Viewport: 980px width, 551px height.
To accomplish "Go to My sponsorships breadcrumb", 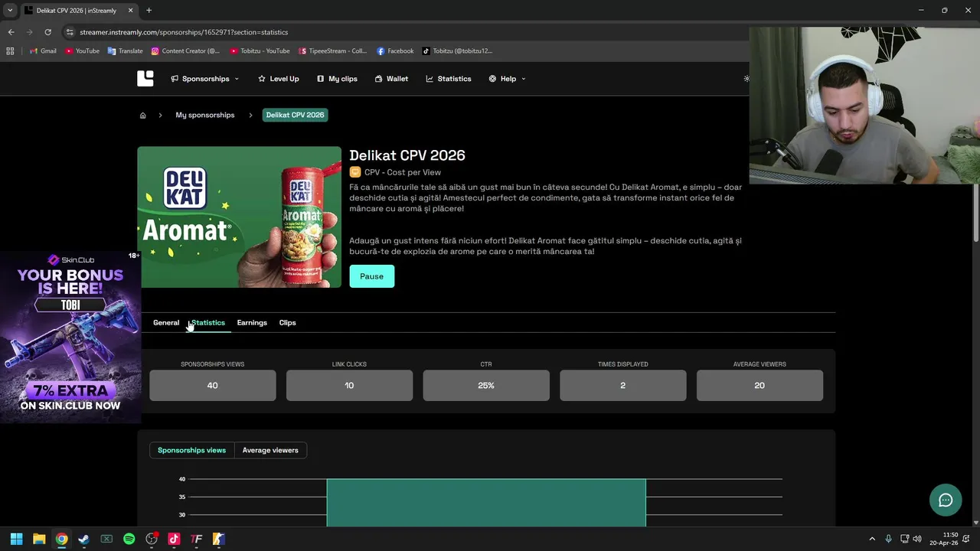I will click(205, 115).
